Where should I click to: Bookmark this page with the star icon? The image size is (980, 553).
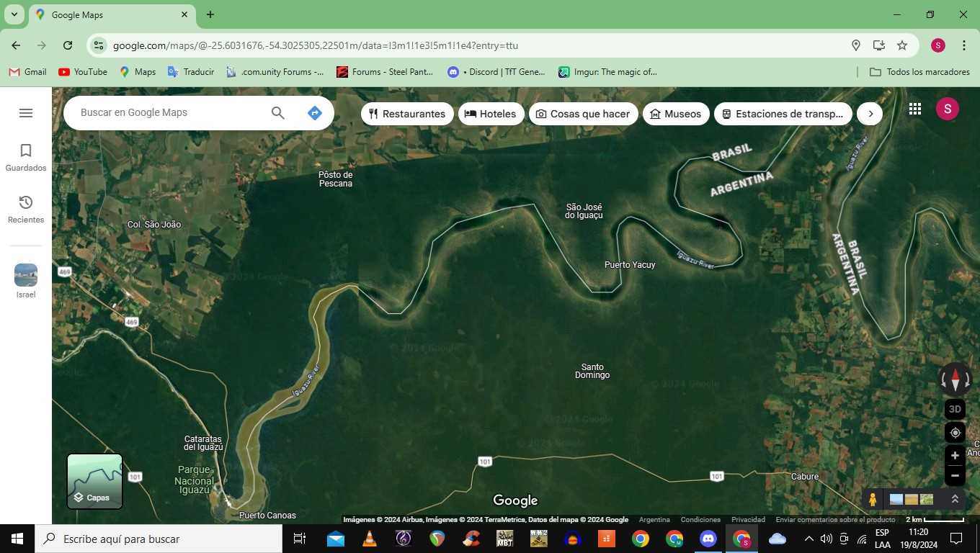pos(901,45)
